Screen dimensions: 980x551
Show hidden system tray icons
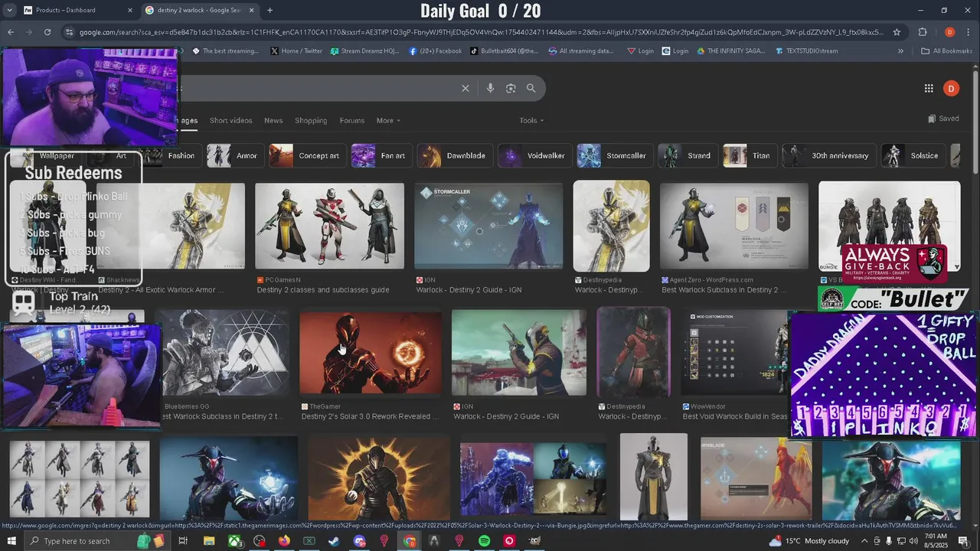[864, 541]
